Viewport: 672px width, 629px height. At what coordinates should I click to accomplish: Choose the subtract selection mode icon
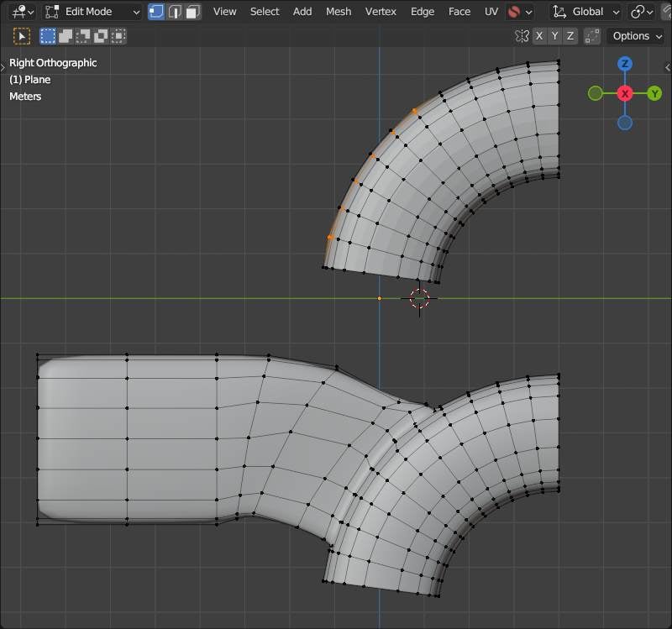[x=83, y=36]
